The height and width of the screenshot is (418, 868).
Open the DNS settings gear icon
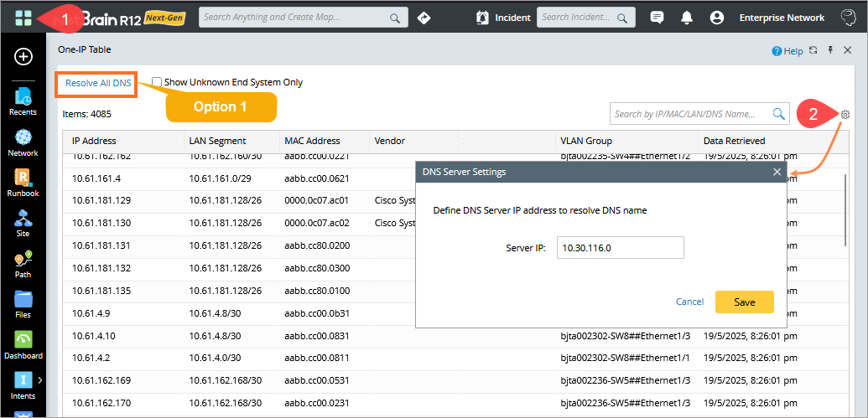[845, 115]
